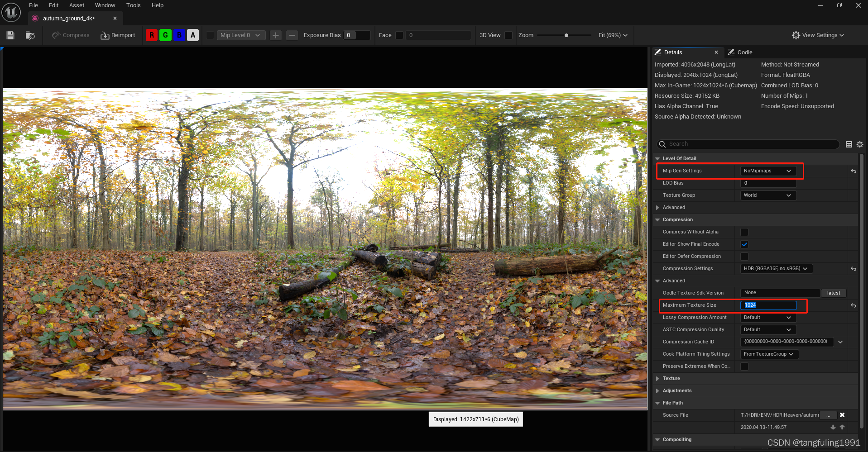Screen dimensions: 868x452
Task: Toggle Editor Defer Compression checkbox
Action: (744, 257)
